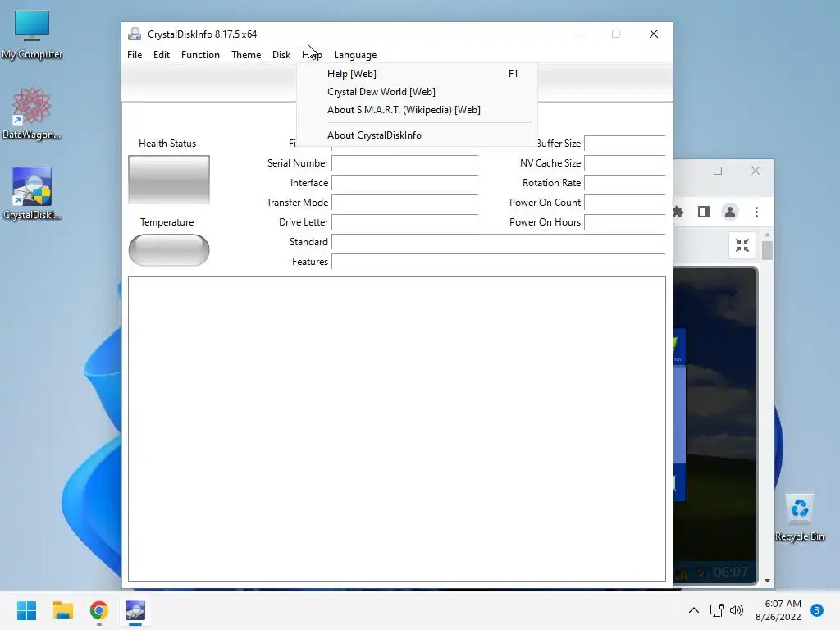Viewport: 840px width, 630px height.
Task: Click Chrome vertical scrollbar thumb
Action: click(767, 251)
